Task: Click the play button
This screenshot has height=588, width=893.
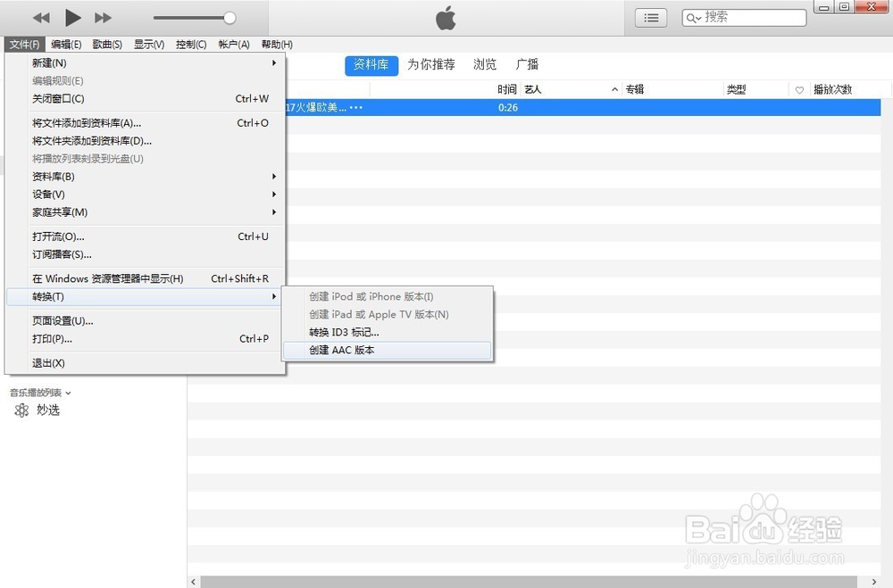Action: (72, 18)
